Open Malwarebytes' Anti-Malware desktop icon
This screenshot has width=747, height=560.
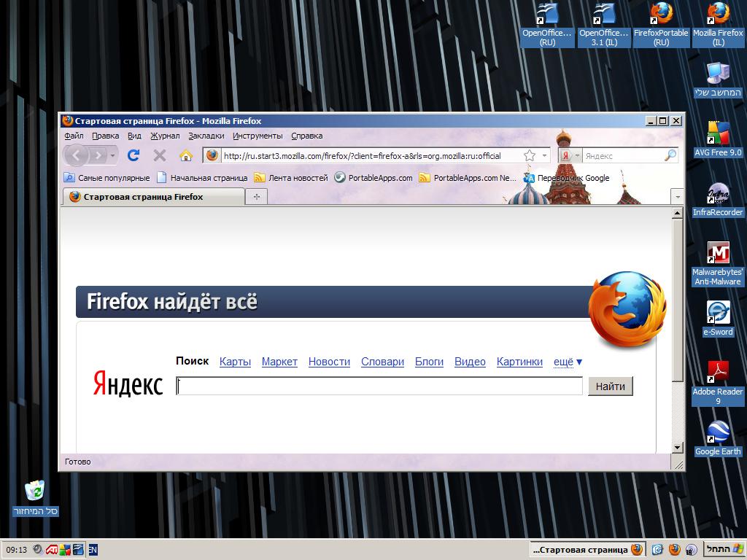click(718, 254)
